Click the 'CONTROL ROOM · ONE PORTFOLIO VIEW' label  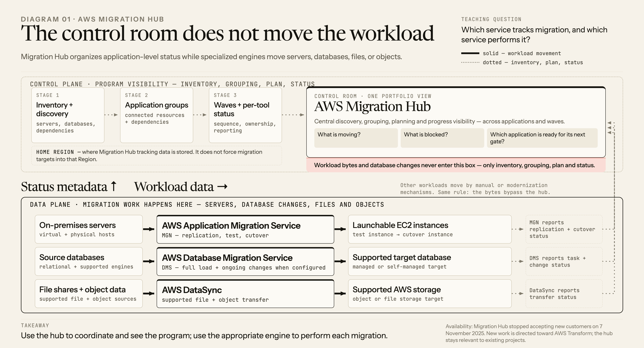click(373, 96)
